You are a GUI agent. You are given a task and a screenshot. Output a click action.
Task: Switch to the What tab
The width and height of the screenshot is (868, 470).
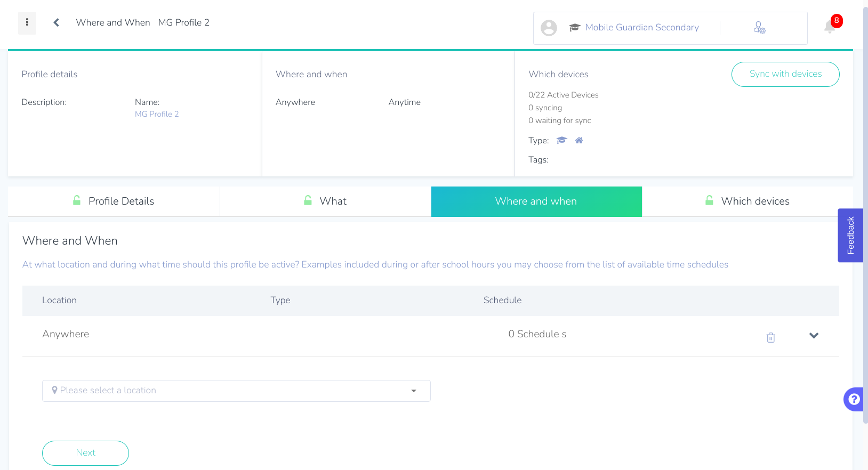(x=325, y=201)
